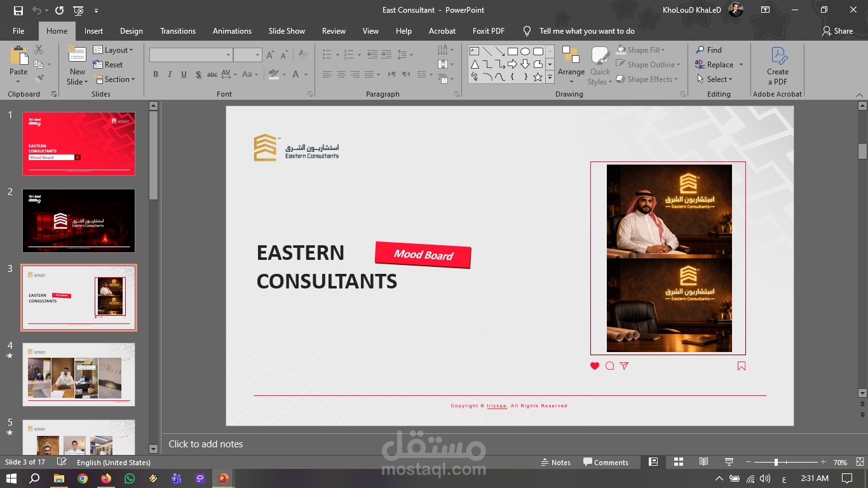
Task: Open the Comments pane button
Action: point(606,462)
